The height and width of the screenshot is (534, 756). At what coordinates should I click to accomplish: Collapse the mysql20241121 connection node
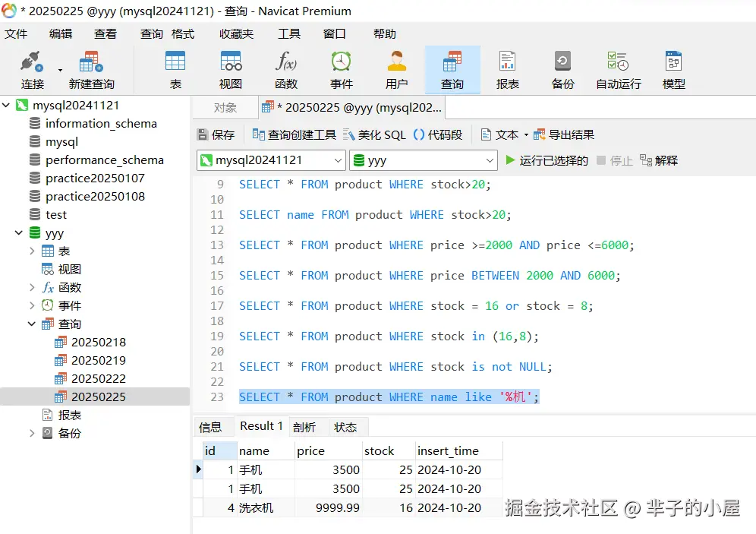pos(6,105)
